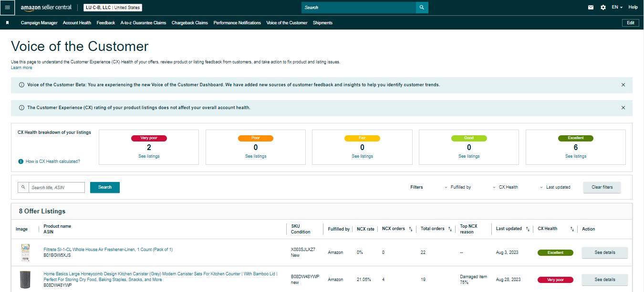Image resolution: width=644 pixels, height=292 pixels.
Task: Open A-to-z Guarantee Claims
Action: (x=143, y=23)
